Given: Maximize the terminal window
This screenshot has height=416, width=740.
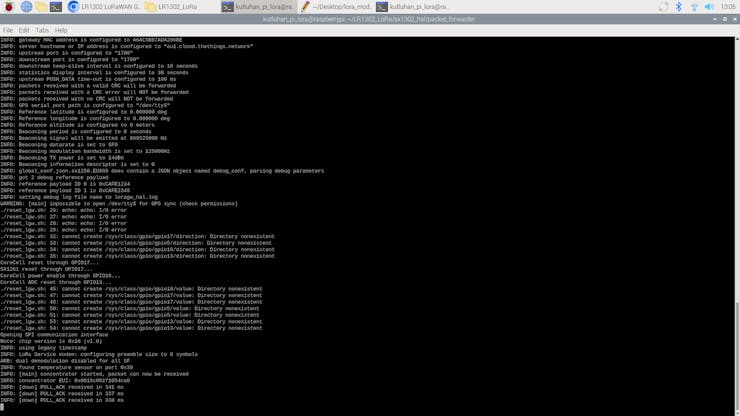Looking at the screenshot, I should [725, 19].
